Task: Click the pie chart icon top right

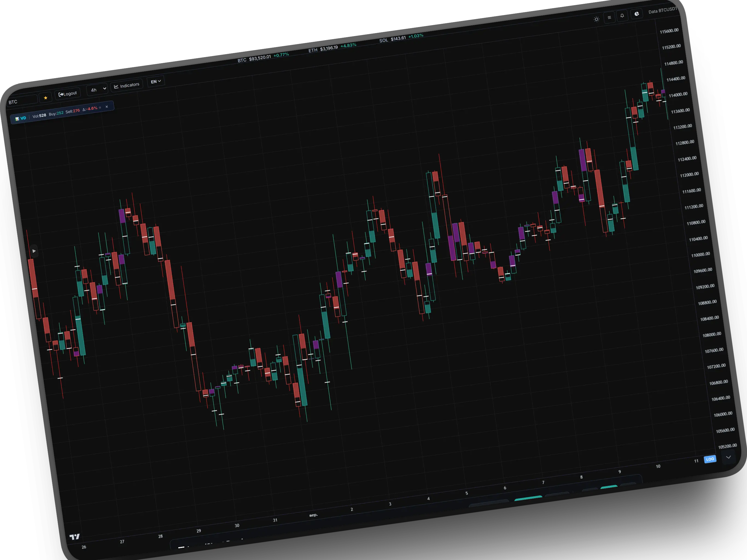Action: 637,14
